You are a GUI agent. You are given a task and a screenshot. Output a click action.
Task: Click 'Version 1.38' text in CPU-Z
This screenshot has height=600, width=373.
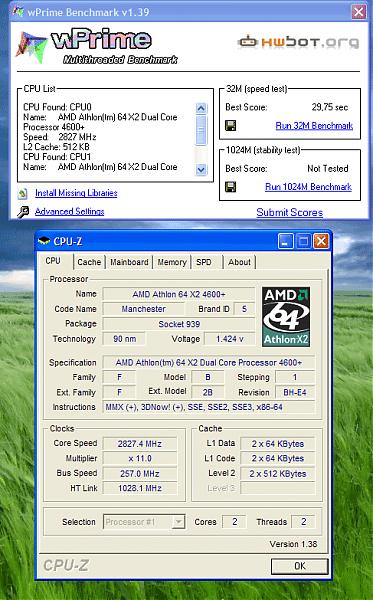tap(293, 544)
